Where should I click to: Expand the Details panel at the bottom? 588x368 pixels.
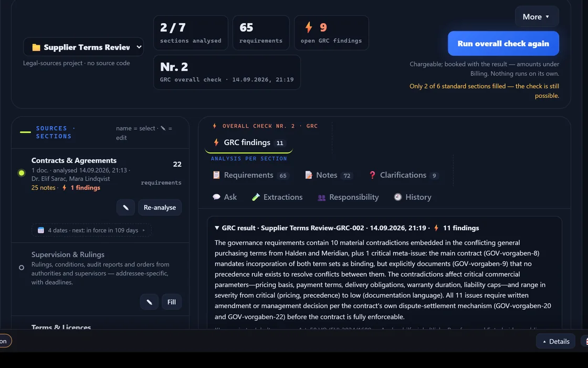[556, 341]
